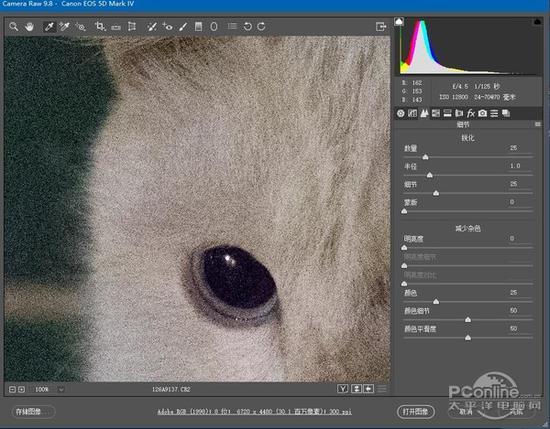Image resolution: width=550 pixels, height=429 pixels.
Task: Select the Hand tool
Action: 29,26
